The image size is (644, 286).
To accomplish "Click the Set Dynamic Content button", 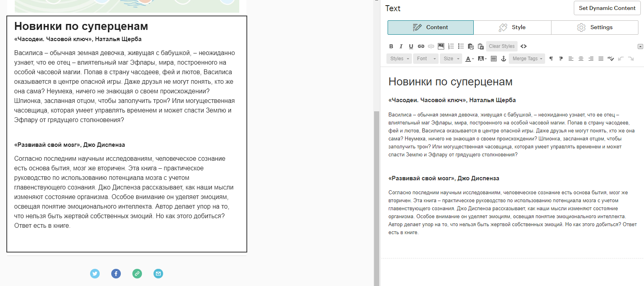I will pos(607,8).
